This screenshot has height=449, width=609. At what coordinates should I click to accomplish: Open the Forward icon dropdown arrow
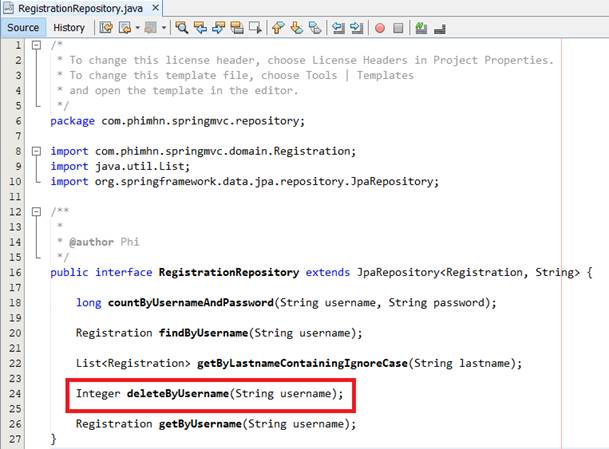tap(164, 28)
